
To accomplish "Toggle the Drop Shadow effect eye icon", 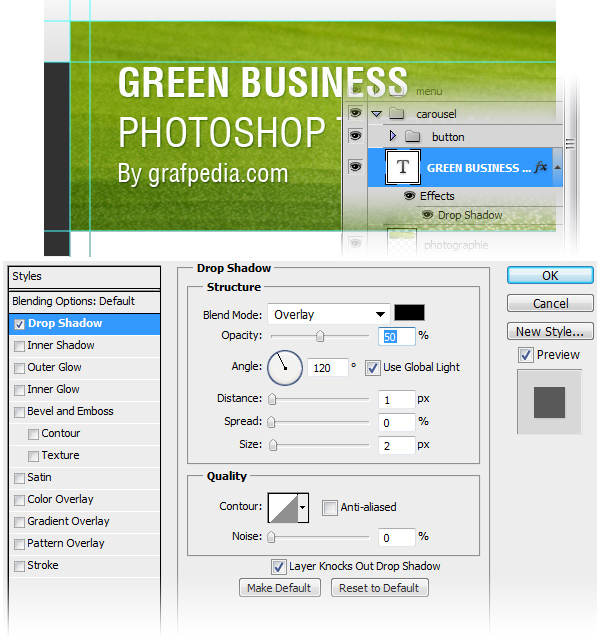I will 427,214.
